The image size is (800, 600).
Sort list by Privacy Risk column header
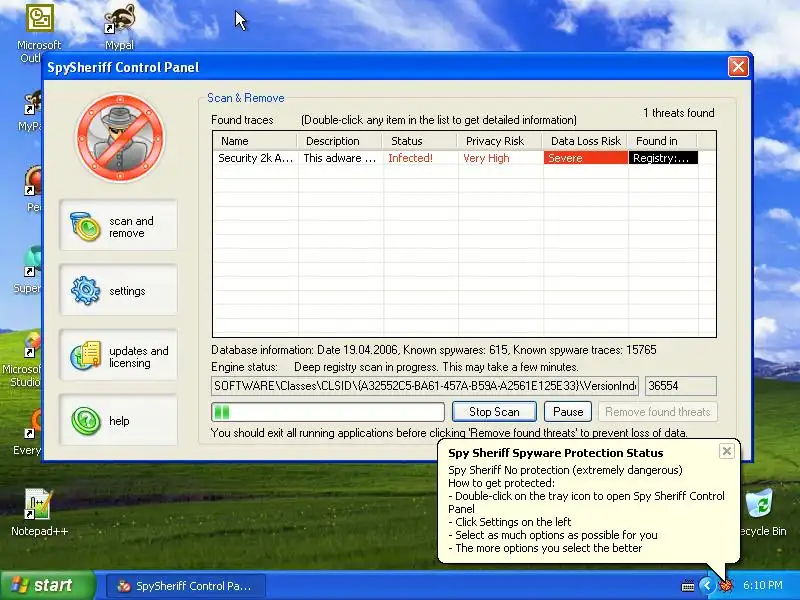coord(499,141)
